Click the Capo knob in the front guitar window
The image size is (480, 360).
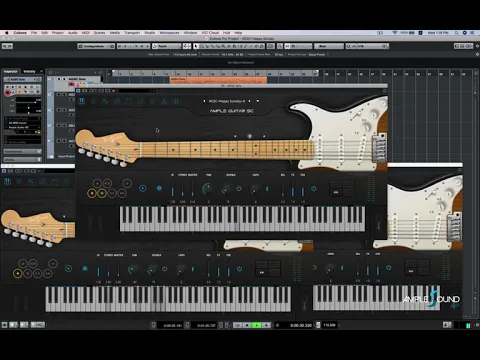[255, 189]
